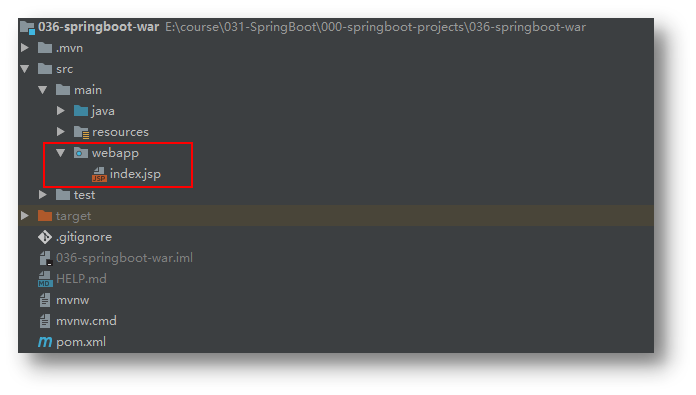
Task: Select the mvnw file entry
Action: pyautogui.click(x=72, y=300)
